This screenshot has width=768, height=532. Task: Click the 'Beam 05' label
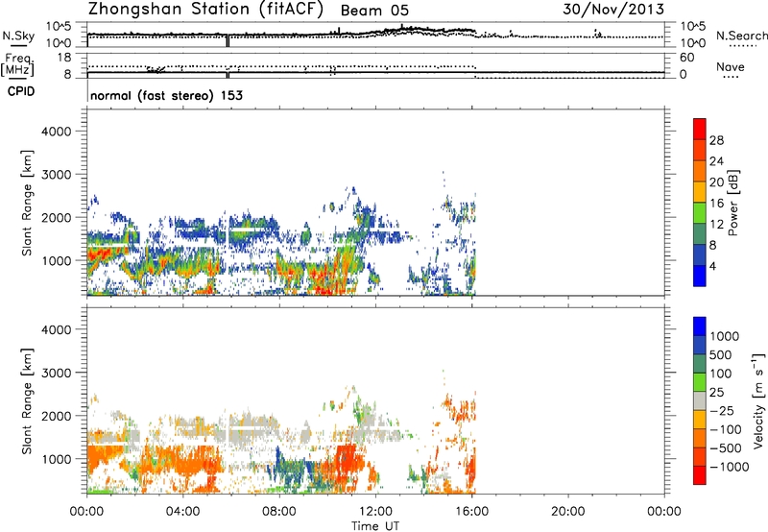click(x=374, y=11)
